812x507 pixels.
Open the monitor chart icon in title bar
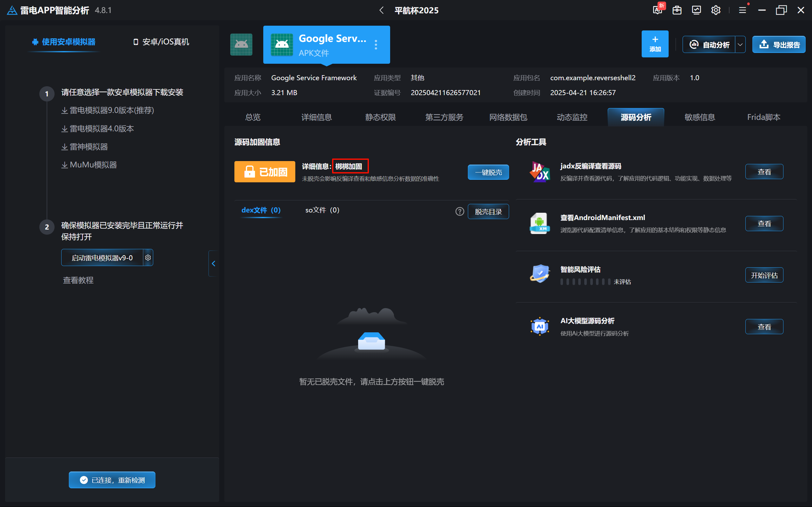(697, 10)
